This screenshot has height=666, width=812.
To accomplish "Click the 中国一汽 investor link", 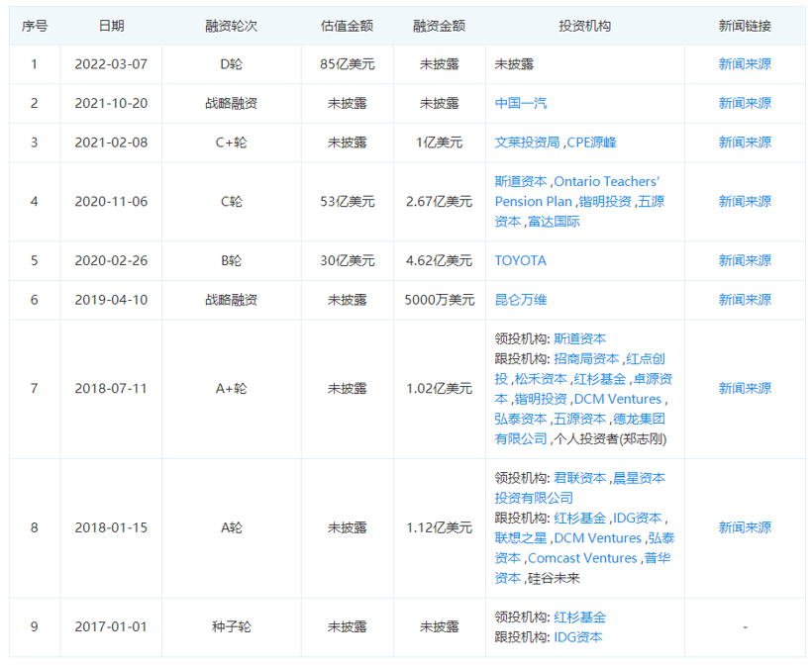I will pos(519,102).
